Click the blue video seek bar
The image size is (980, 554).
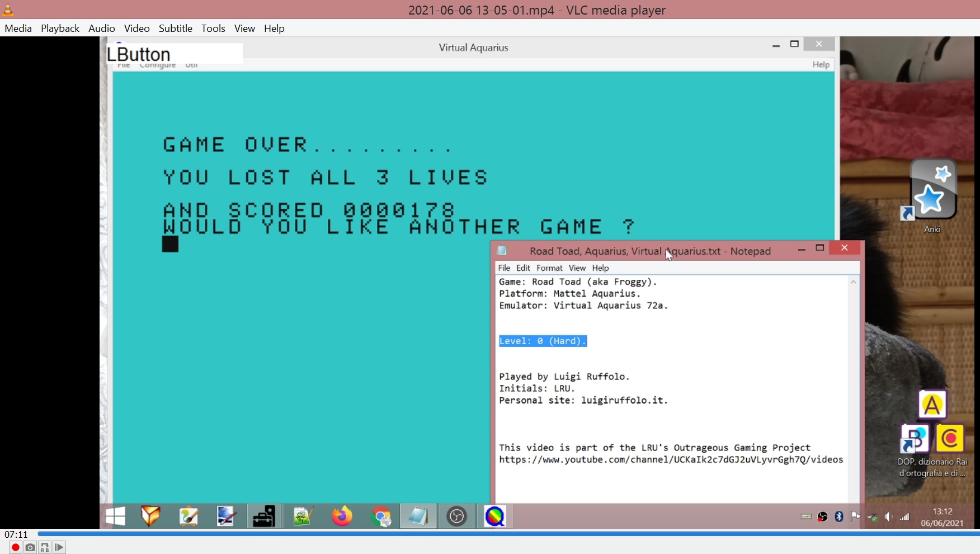(503, 534)
